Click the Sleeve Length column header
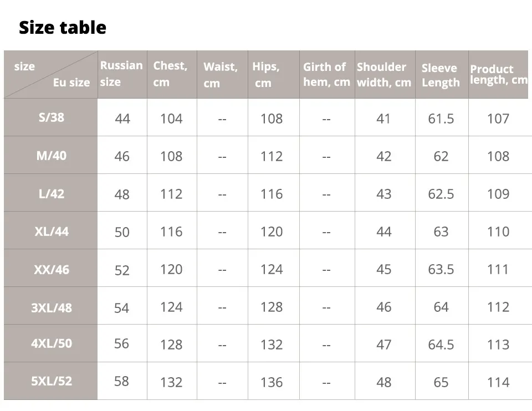Image resolution: width=532 pixels, height=411 pixels. (442, 74)
